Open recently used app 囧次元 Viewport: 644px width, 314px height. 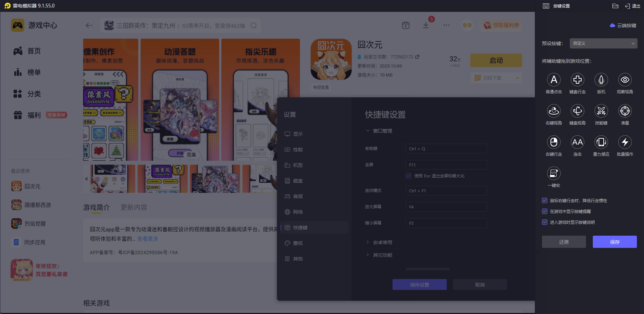pyautogui.click(x=26, y=186)
